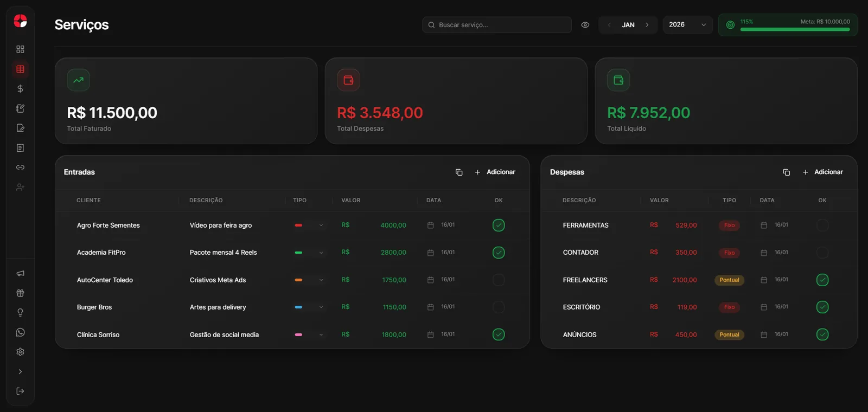868x412 pixels.
Task: Go to the previous month before JAN
Action: point(609,25)
